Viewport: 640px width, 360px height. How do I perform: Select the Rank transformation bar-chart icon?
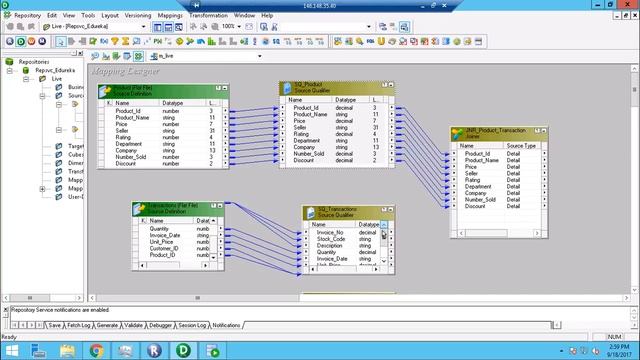pos(211,41)
